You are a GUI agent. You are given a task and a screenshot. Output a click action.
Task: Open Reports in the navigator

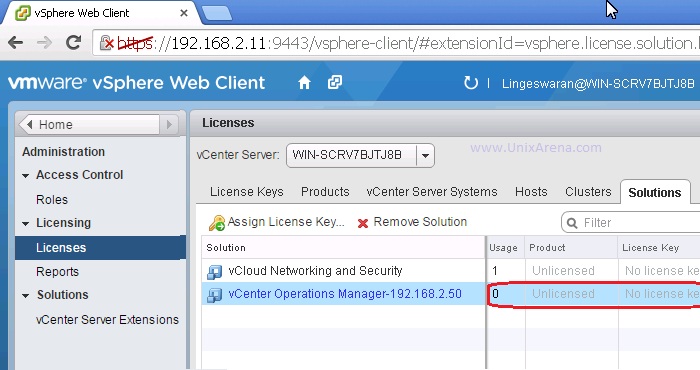(x=57, y=272)
